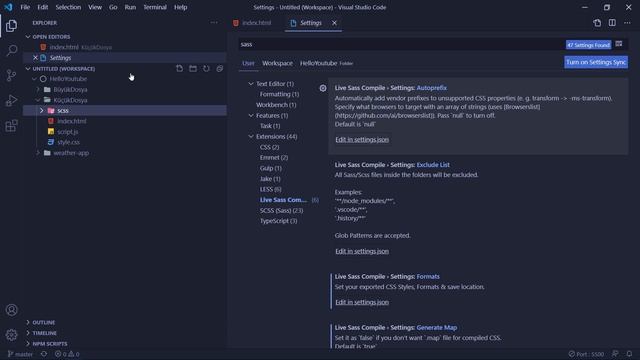Open the Run and Debug view
The image size is (640, 360).
click(x=11, y=100)
